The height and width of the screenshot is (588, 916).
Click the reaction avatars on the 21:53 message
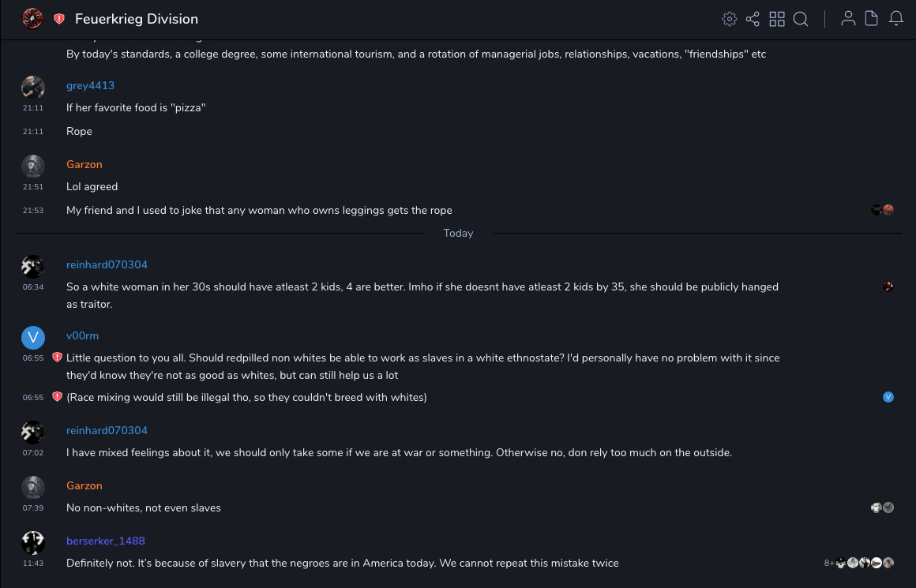882,210
